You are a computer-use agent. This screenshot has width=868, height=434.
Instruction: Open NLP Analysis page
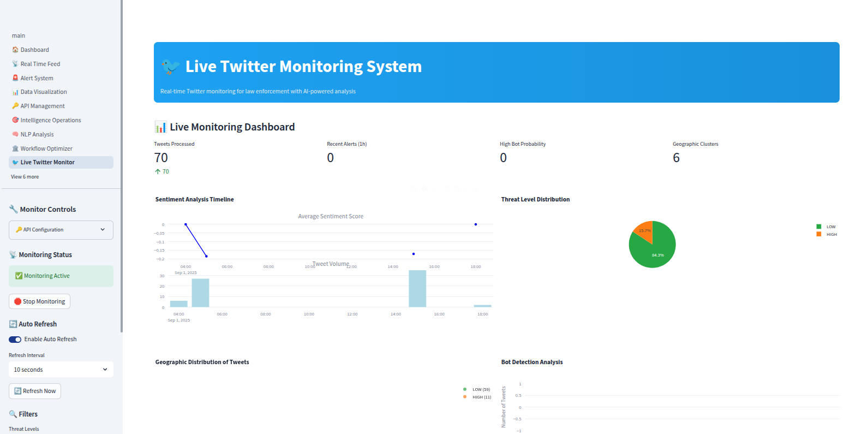click(x=61, y=134)
